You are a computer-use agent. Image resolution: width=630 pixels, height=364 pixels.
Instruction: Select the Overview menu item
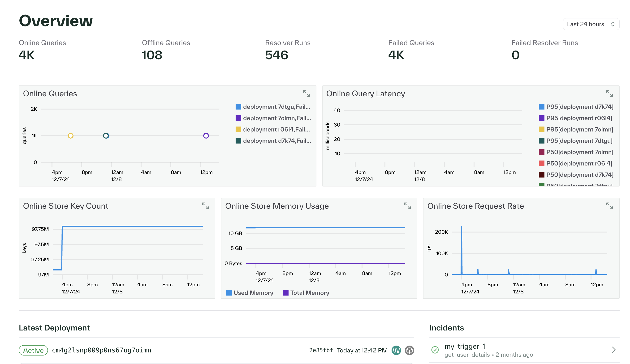point(56,20)
